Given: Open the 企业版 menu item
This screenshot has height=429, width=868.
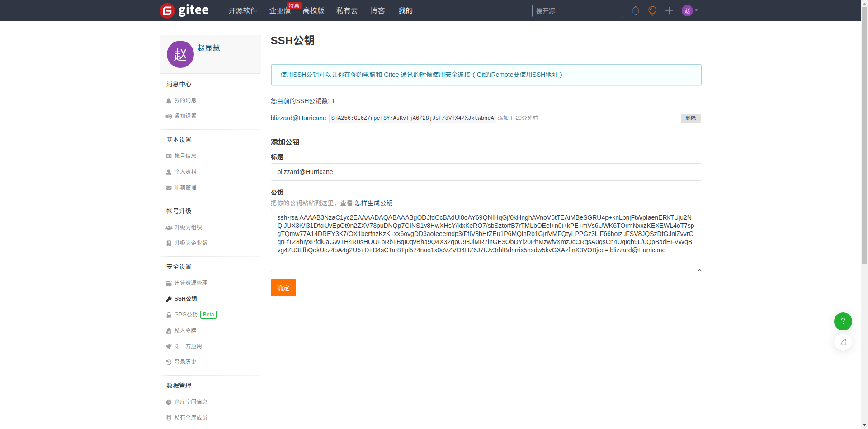Looking at the screenshot, I should (280, 10).
